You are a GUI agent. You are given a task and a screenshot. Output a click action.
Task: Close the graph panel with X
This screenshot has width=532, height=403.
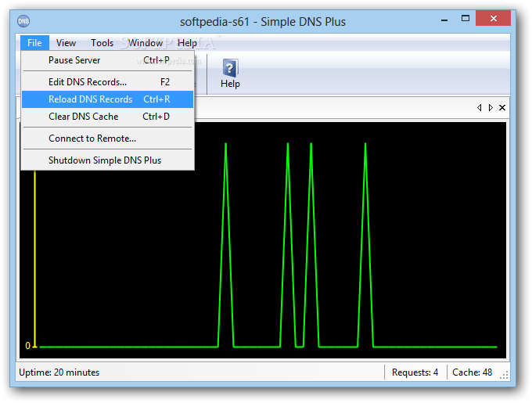pos(502,107)
